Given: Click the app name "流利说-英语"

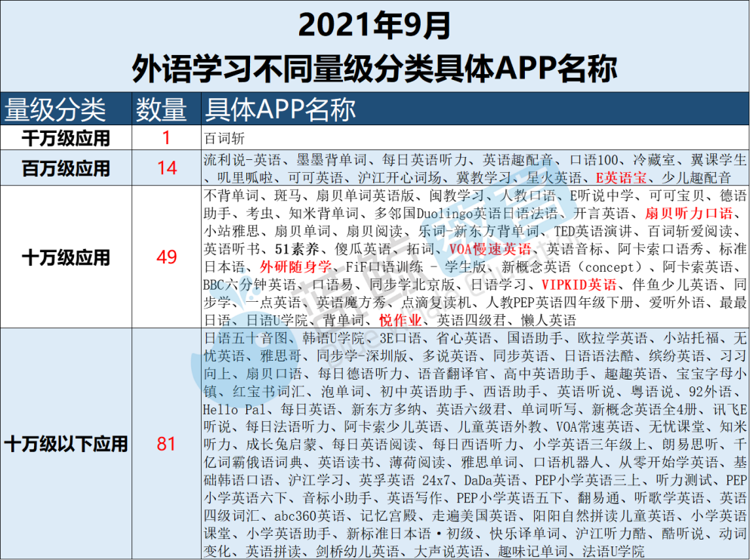Looking at the screenshot, I should pos(242,159).
